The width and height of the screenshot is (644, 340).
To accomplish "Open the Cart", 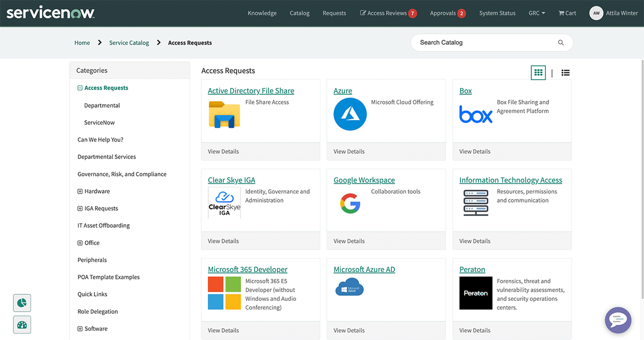I will pyautogui.click(x=567, y=13).
